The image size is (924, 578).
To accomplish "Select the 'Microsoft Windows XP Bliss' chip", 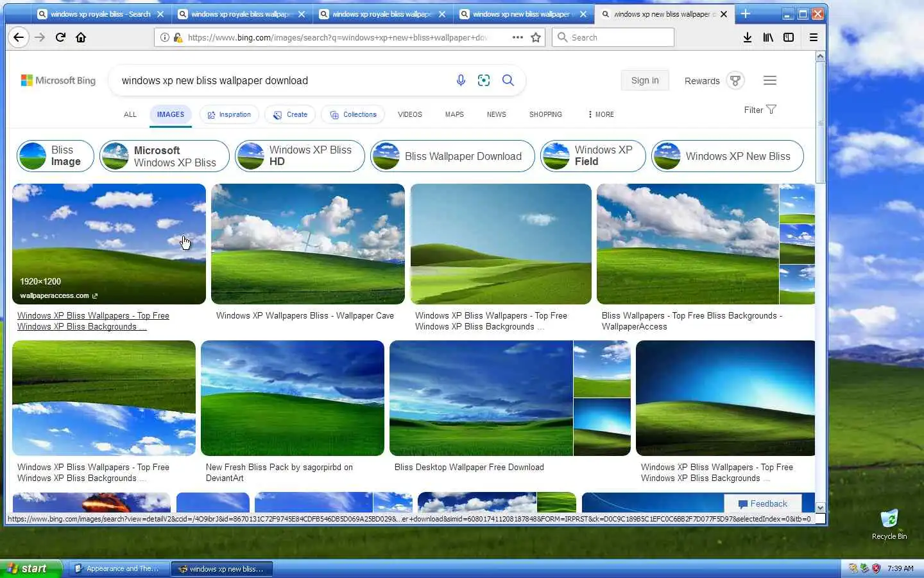I will [164, 156].
